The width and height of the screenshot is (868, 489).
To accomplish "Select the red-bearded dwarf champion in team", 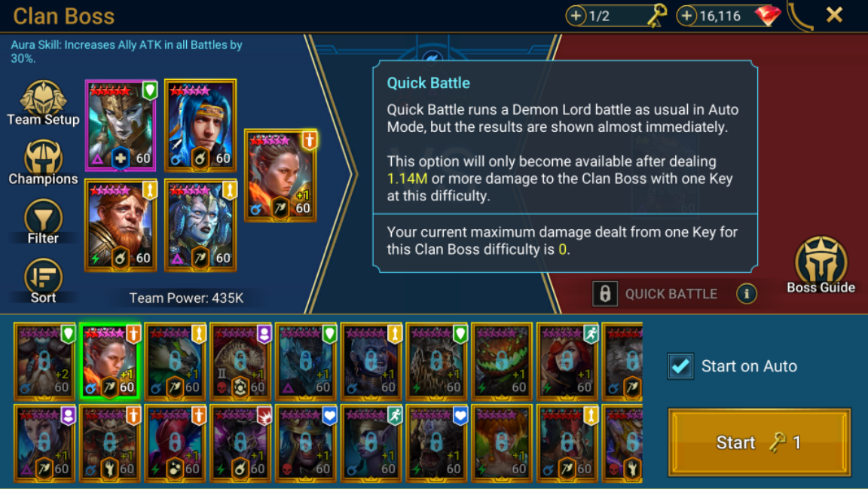I will coord(120,225).
